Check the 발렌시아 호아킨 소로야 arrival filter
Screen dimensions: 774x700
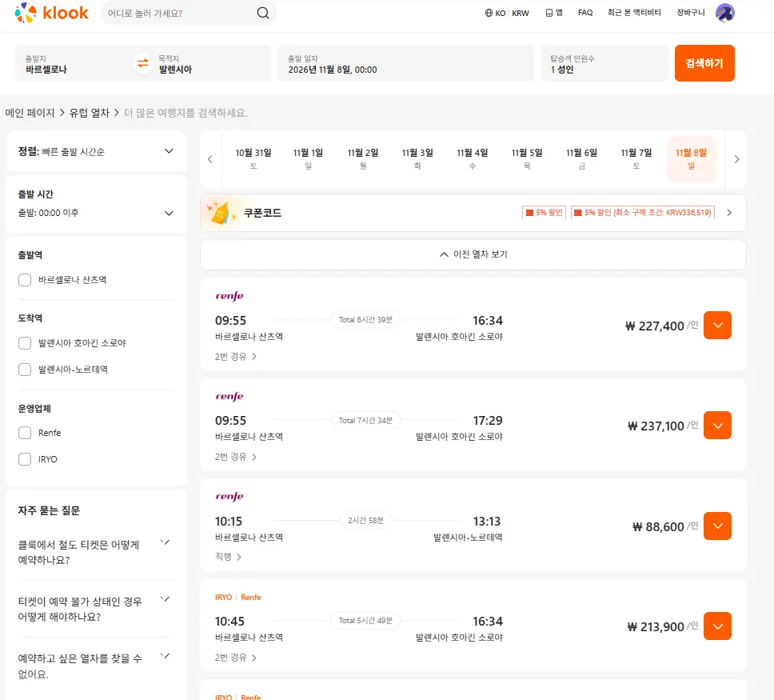pyautogui.click(x=25, y=343)
